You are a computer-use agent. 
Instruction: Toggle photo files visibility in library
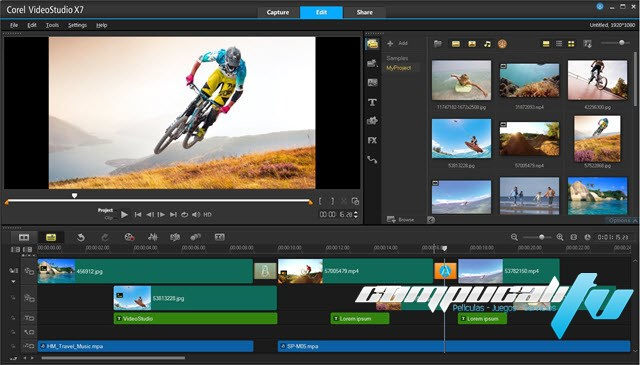[x=472, y=44]
